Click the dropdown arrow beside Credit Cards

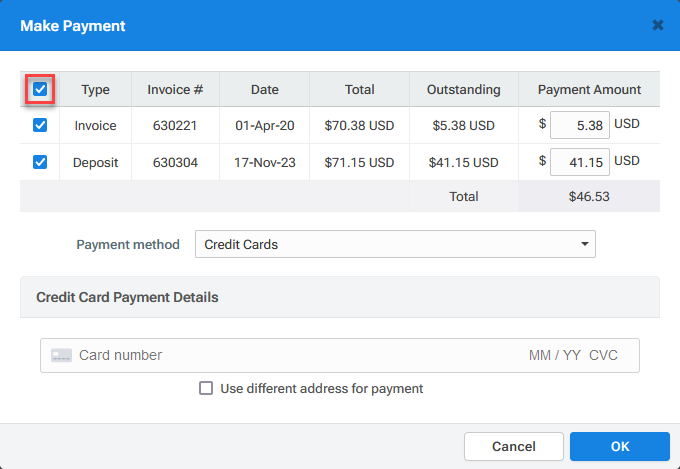(584, 244)
